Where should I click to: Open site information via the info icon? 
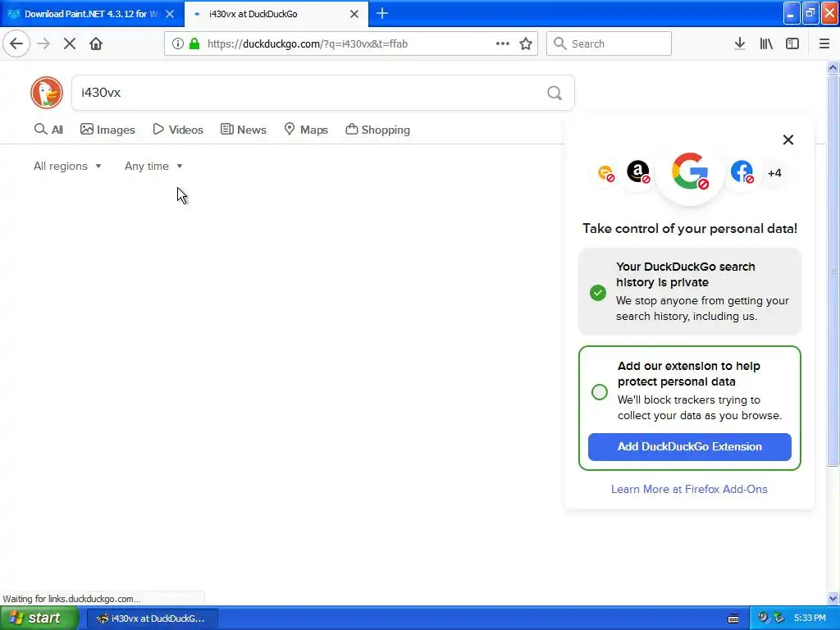click(x=177, y=43)
